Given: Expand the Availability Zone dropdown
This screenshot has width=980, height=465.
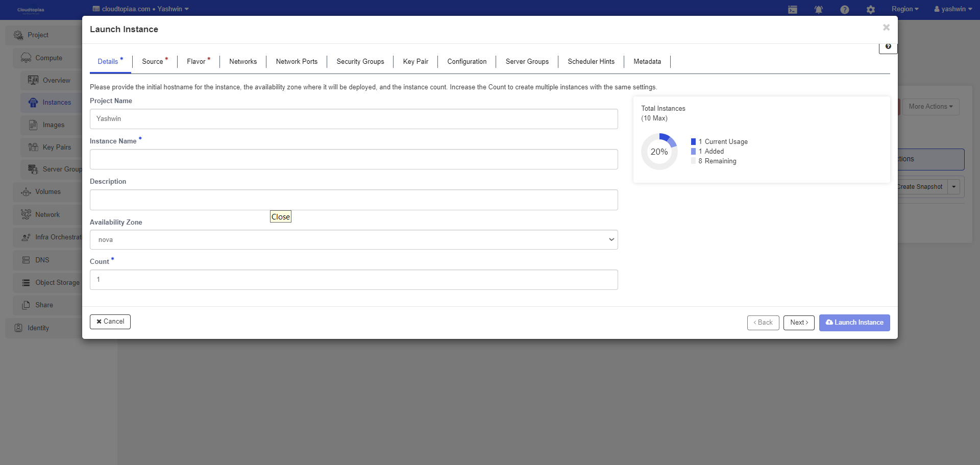Looking at the screenshot, I should [x=354, y=240].
